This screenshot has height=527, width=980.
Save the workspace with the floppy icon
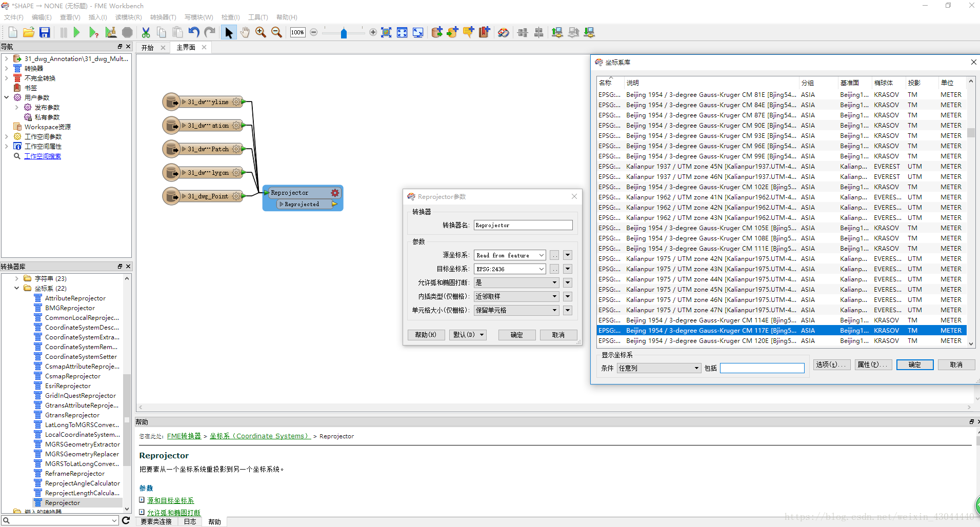(x=45, y=32)
